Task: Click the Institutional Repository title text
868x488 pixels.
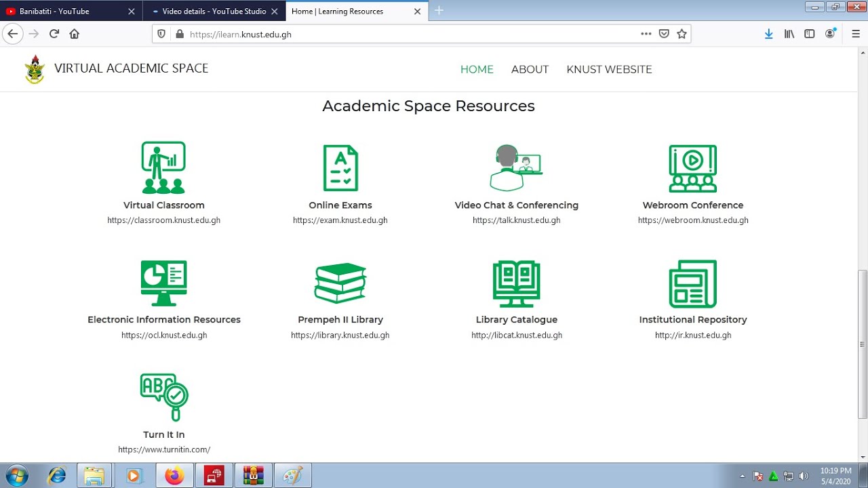Action: point(693,320)
